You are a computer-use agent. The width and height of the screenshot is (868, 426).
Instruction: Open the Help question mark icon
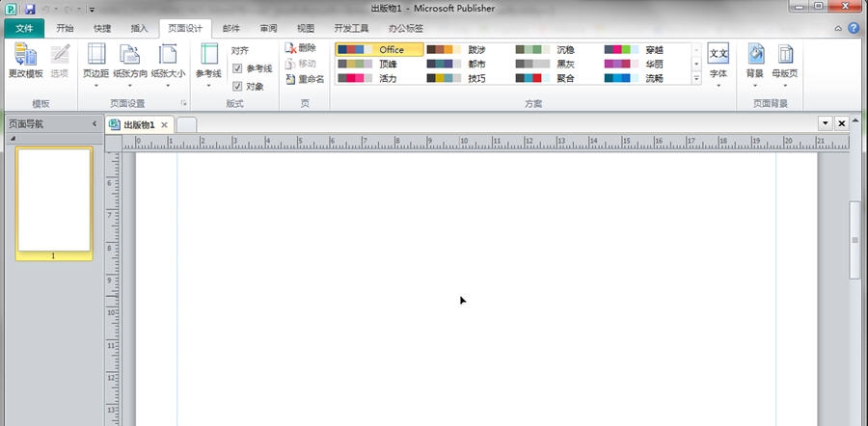coord(854,28)
